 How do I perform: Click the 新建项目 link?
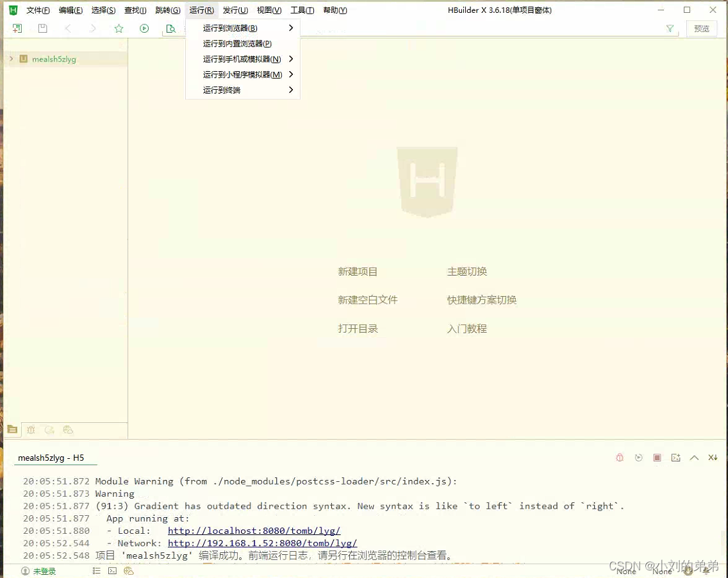[358, 272]
